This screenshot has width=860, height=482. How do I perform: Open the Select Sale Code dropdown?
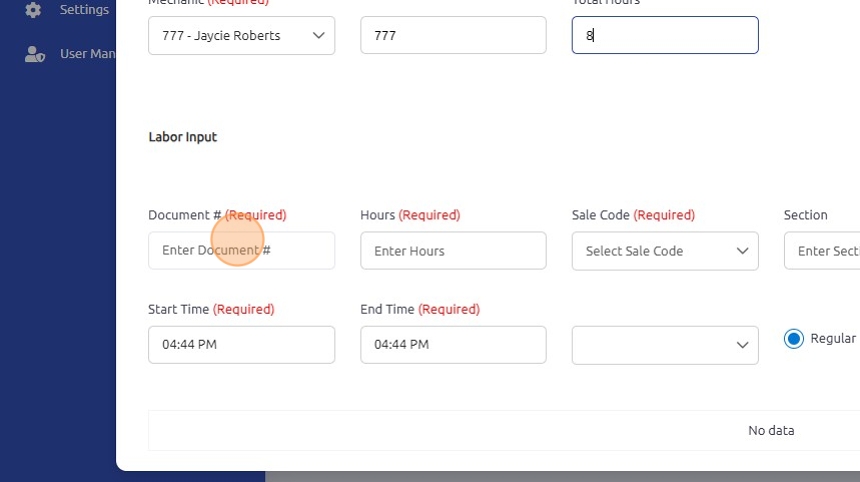point(665,251)
